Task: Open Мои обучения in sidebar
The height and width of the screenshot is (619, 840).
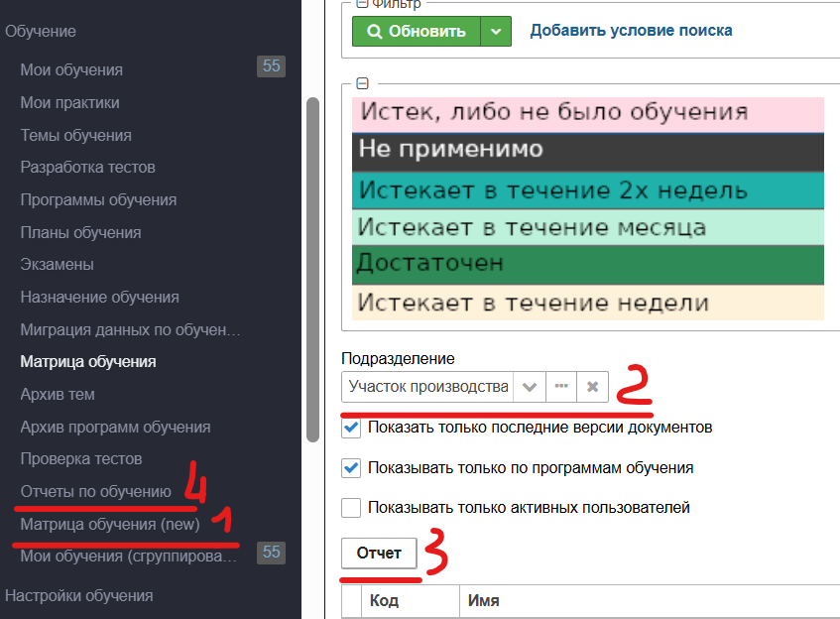Action: (71, 69)
